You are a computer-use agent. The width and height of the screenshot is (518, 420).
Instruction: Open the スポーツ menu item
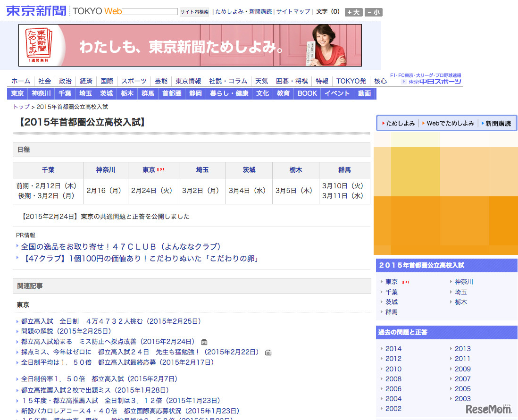click(x=134, y=81)
